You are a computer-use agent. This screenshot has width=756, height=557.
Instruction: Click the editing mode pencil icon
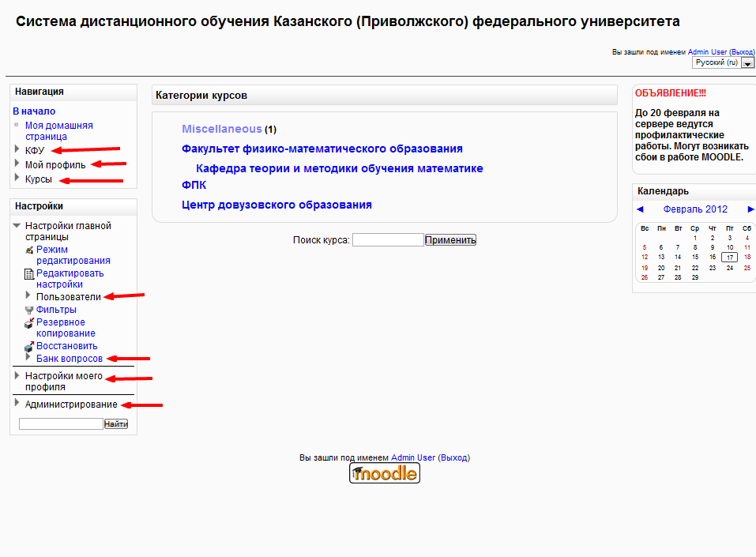29,250
